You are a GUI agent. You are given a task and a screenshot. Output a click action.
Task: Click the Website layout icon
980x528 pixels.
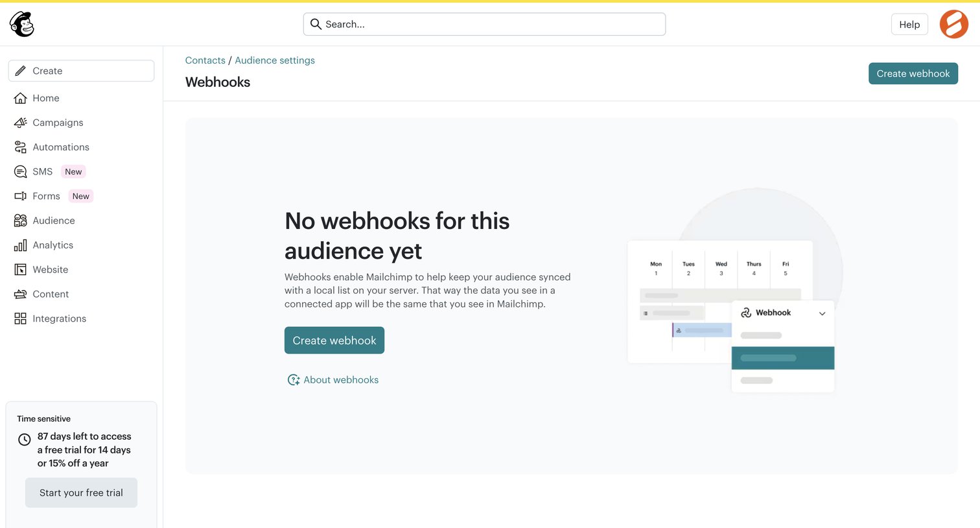pos(21,270)
